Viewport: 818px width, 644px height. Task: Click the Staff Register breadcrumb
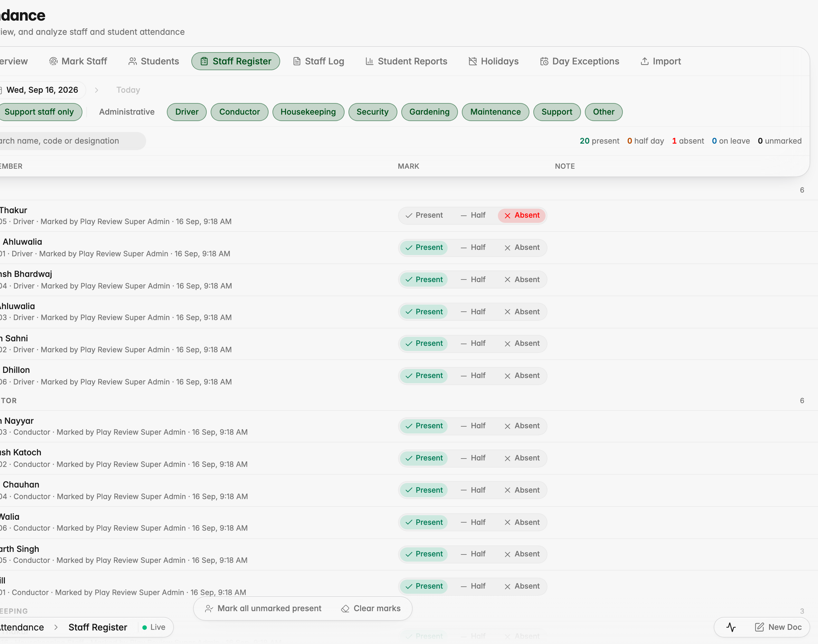98,627
